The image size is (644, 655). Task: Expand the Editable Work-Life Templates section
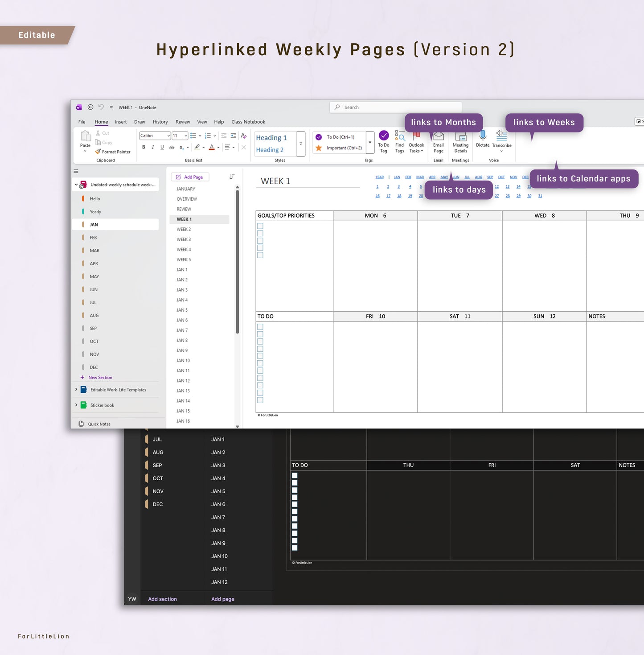(76, 389)
